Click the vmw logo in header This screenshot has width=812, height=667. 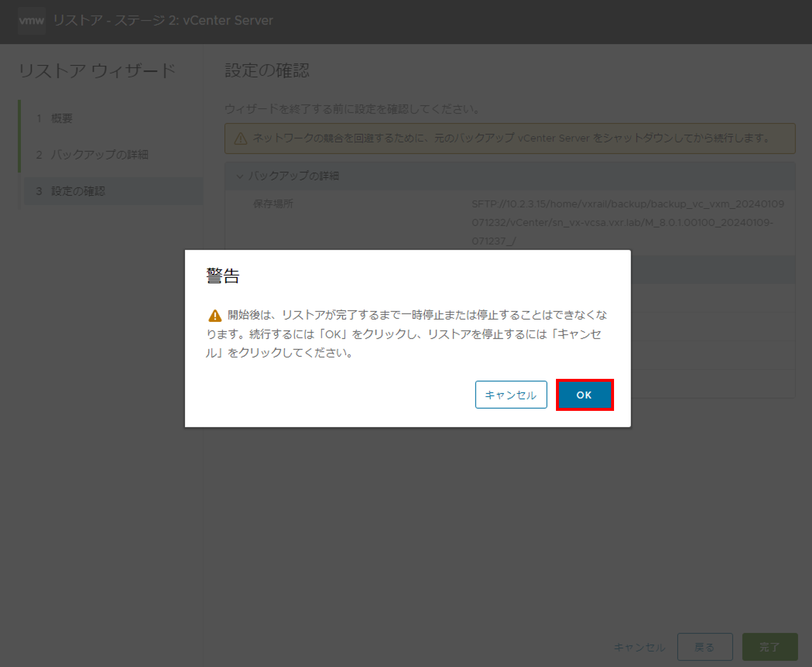(32, 21)
